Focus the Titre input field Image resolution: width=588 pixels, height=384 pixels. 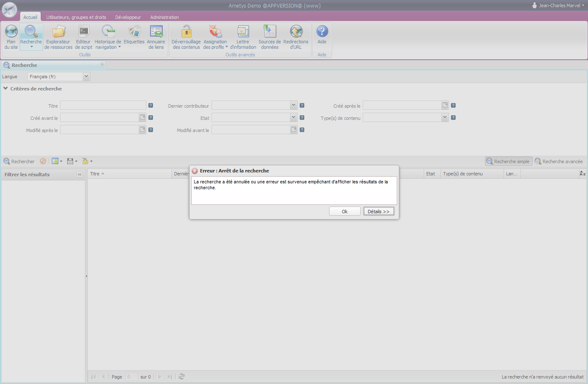tap(103, 105)
